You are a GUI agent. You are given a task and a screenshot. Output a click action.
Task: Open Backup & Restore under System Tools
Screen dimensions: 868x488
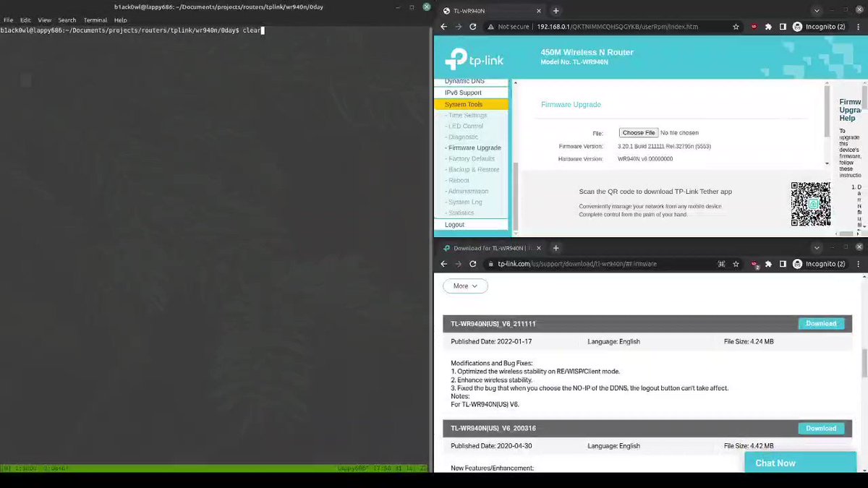(472, 169)
